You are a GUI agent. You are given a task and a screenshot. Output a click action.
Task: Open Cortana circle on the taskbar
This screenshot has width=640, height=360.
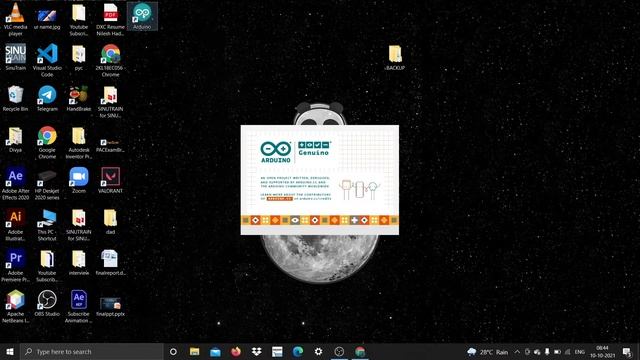[x=173, y=351]
